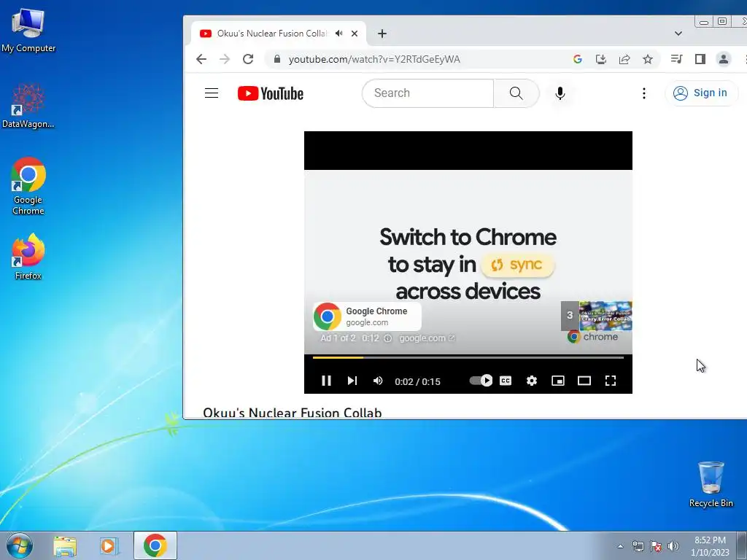Bookmark this tab with star
Viewport: 747px width, 560px height.
(x=648, y=59)
